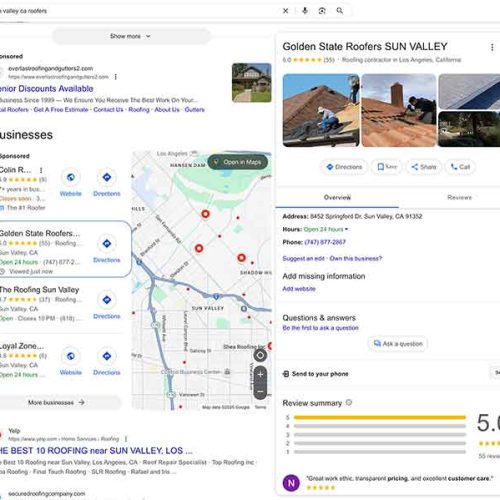Switch to the Reviews tab
This screenshot has height=500, width=500.
coord(459,197)
